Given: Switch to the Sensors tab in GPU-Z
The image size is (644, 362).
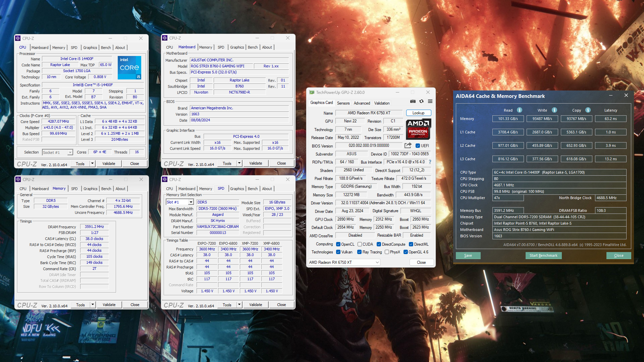Looking at the screenshot, I should point(343,103).
